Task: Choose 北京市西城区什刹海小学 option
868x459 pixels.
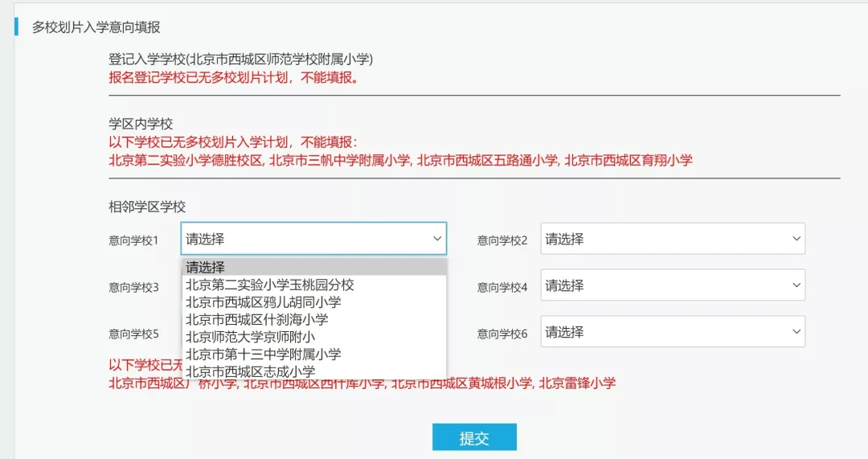Action: [x=314, y=319]
